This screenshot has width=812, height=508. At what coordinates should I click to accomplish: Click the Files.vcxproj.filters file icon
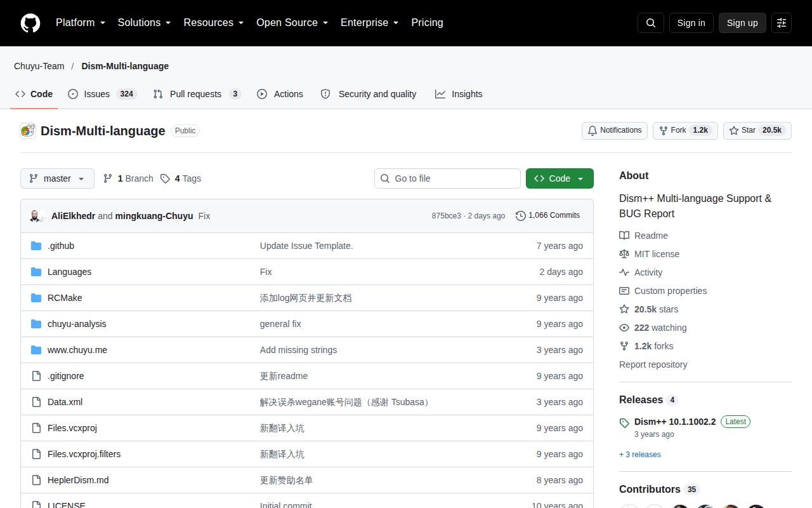click(x=36, y=454)
